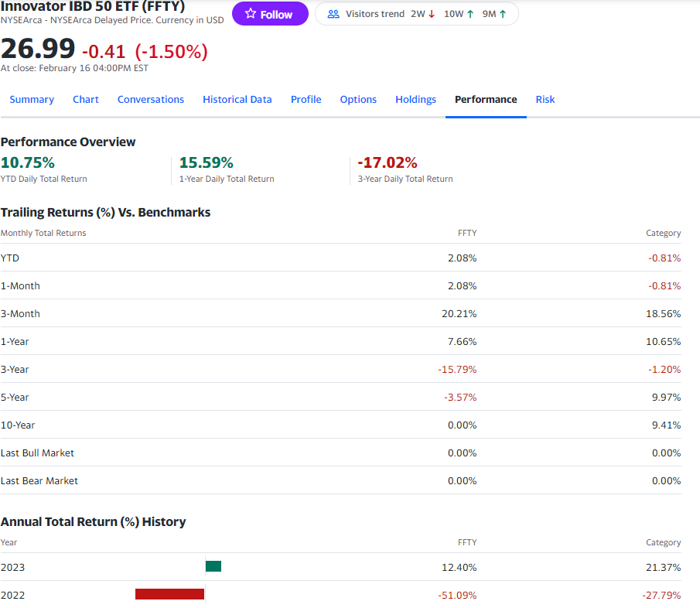Click the Annual Total Return History heading
700x608 pixels.
[94, 521]
